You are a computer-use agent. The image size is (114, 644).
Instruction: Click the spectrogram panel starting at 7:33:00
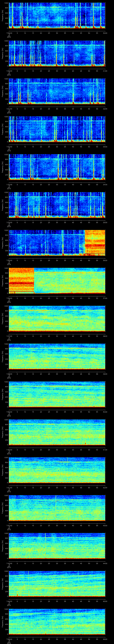pos(57,167)
